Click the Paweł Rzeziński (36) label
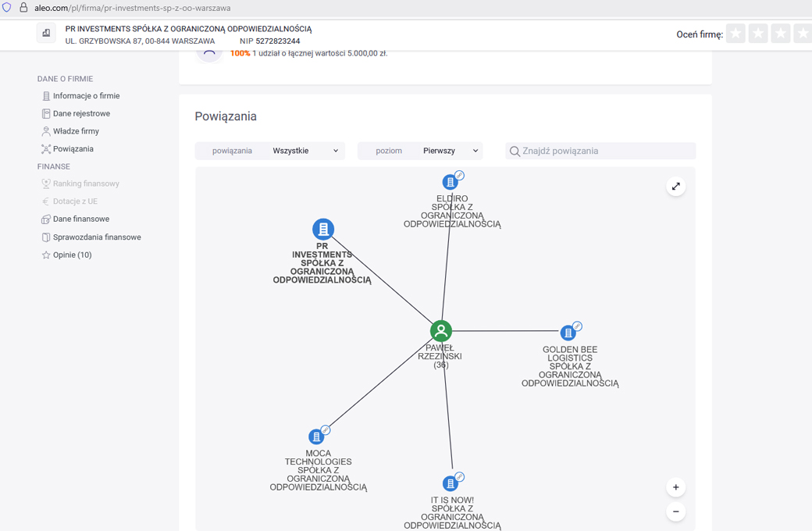Viewport: 812px width, 531px height. pyautogui.click(x=440, y=356)
